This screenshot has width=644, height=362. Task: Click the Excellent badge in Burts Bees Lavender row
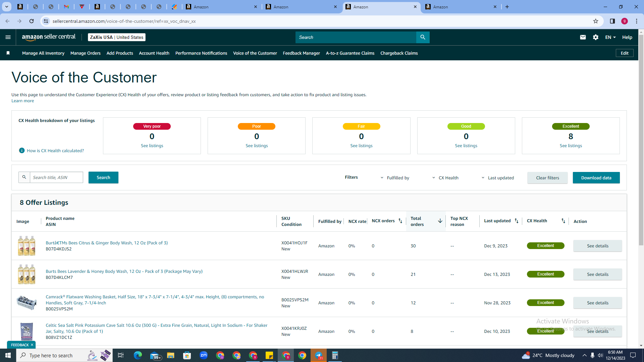pos(545,274)
